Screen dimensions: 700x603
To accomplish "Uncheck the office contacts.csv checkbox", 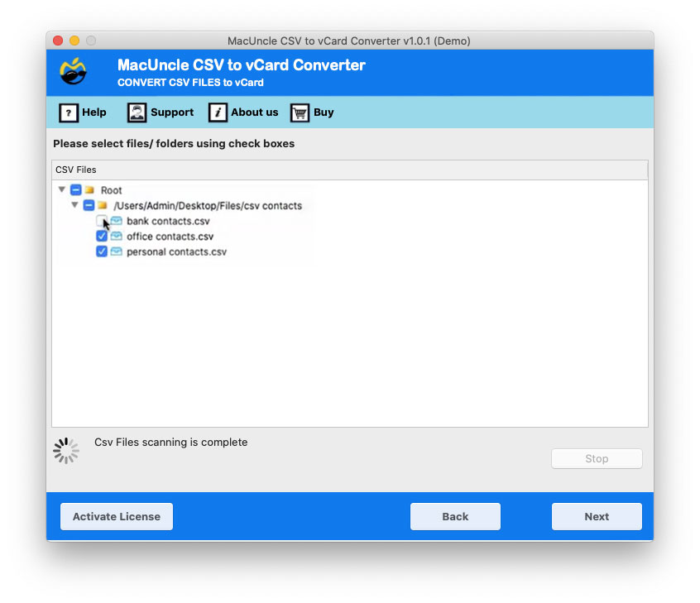I will click(x=101, y=236).
